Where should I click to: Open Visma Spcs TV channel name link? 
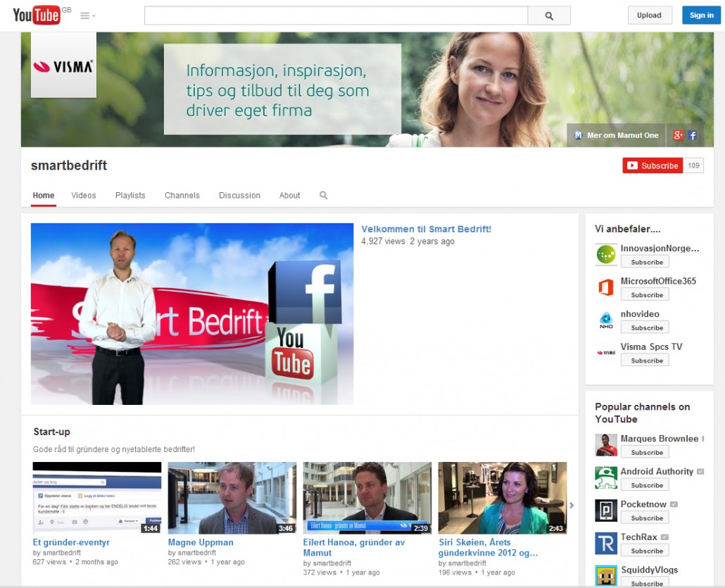pyautogui.click(x=652, y=347)
